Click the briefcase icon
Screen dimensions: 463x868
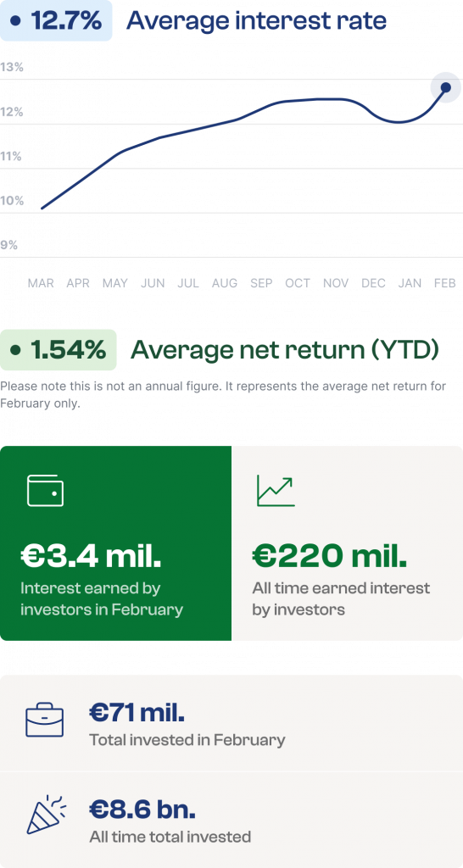tap(45, 720)
